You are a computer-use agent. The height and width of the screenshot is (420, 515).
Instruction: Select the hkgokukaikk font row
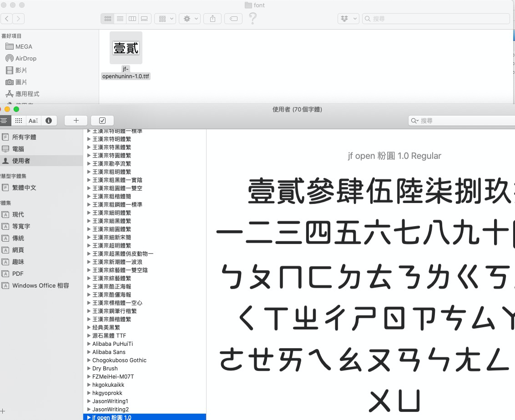[x=145, y=385]
